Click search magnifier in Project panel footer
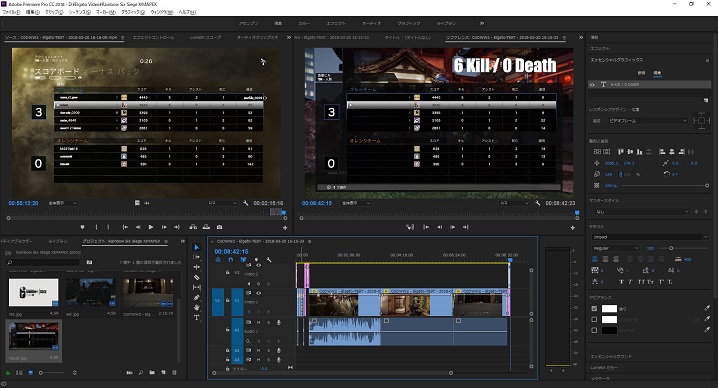 (x=141, y=373)
